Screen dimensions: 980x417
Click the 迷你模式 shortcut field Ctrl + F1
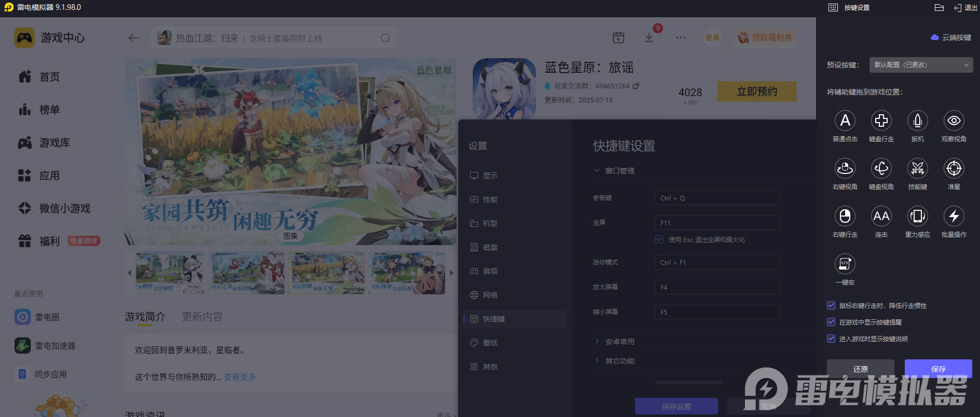click(x=717, y=262)
